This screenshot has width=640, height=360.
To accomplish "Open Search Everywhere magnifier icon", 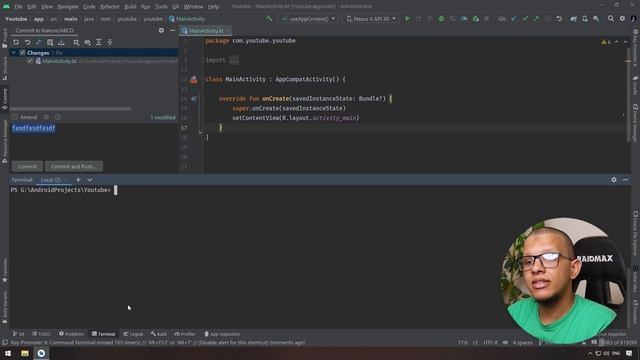I will 611,19.
